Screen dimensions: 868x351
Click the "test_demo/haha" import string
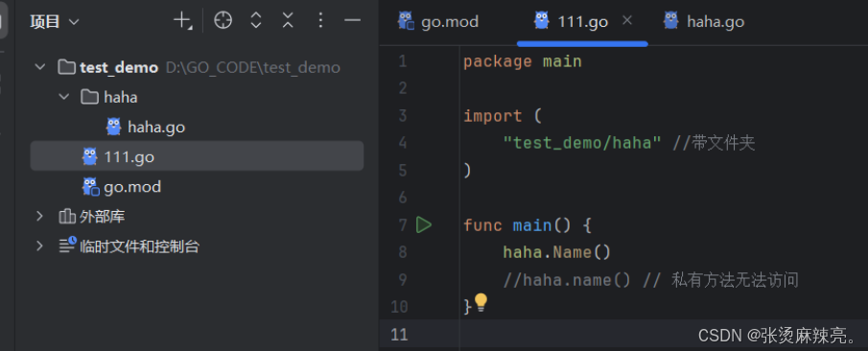[x=582, y=144]
